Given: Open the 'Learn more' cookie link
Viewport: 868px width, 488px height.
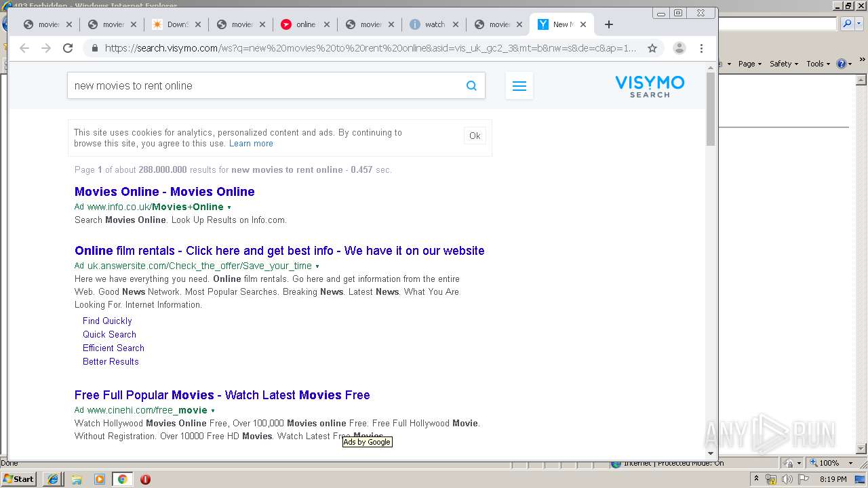Looking at the screenshot, I should coord(251,144).
